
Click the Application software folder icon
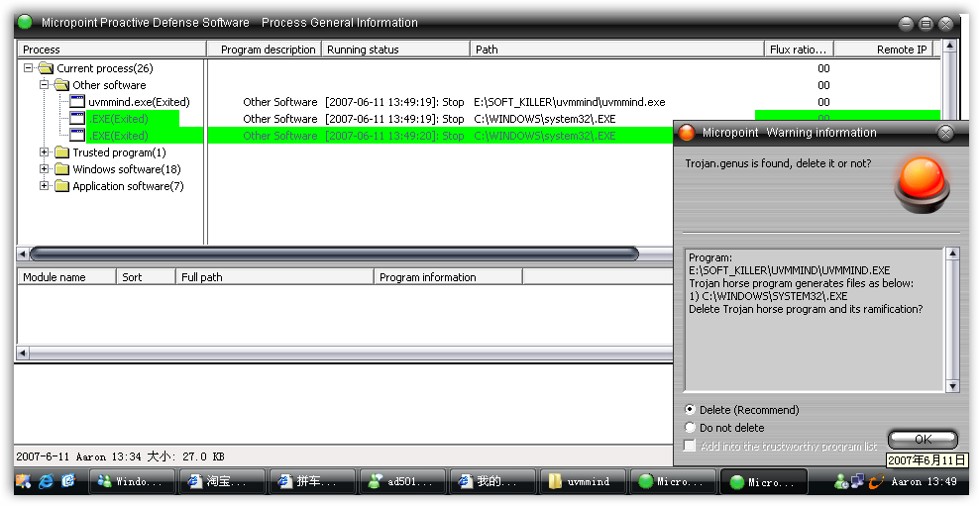(x=61, y=186)
